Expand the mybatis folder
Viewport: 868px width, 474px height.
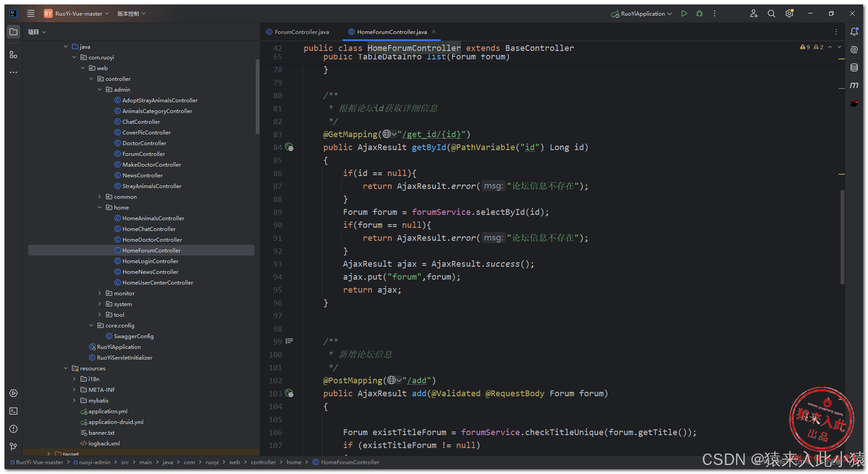(74, 400)
